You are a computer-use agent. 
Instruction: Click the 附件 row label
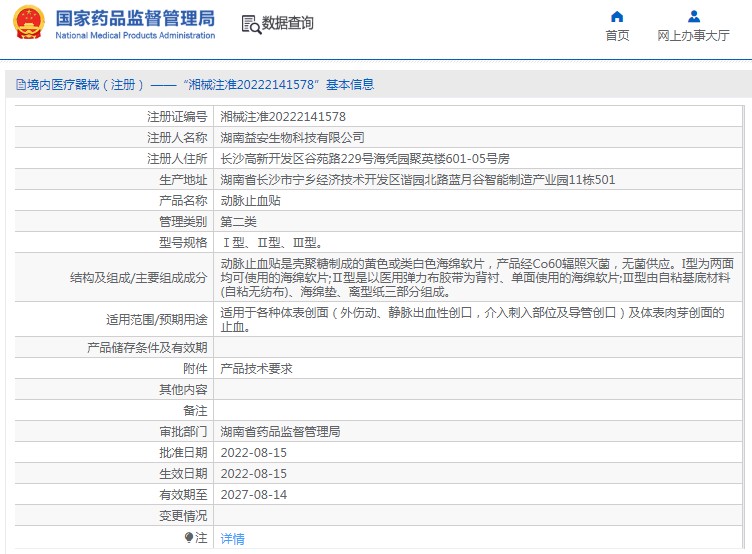(195, 368)
